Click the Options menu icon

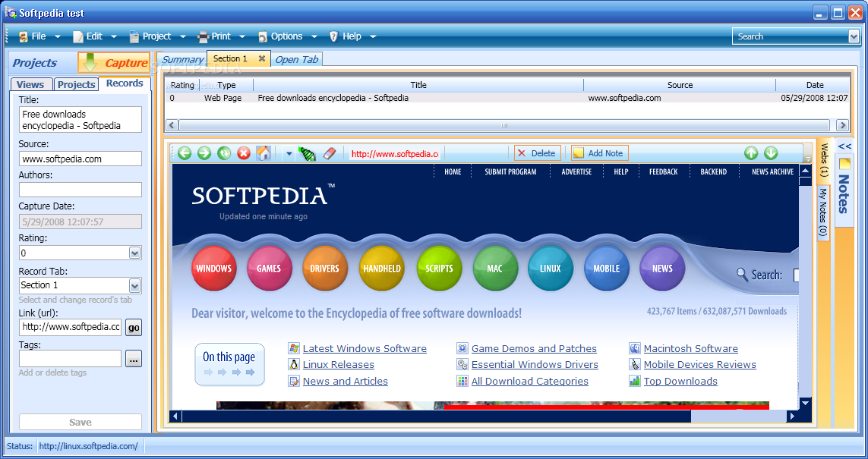(x=263, y=36)
